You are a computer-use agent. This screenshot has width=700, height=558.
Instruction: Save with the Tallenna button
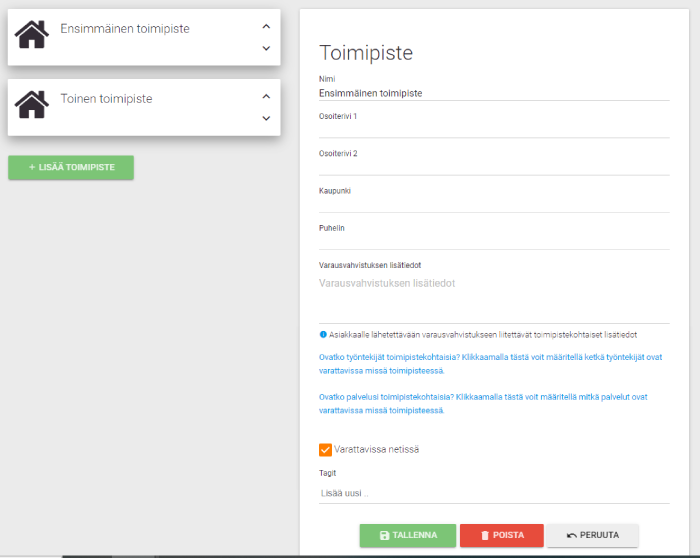click(408, 535)
